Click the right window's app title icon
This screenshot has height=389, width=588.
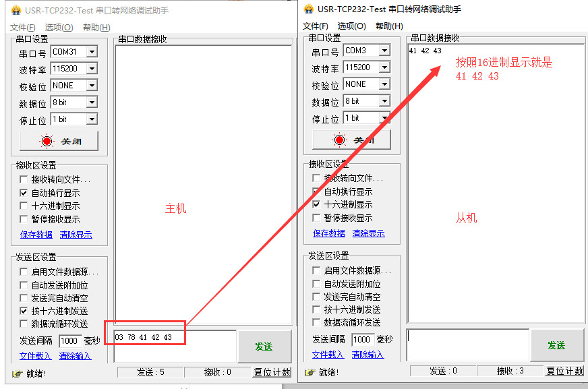tap(309, 9)
